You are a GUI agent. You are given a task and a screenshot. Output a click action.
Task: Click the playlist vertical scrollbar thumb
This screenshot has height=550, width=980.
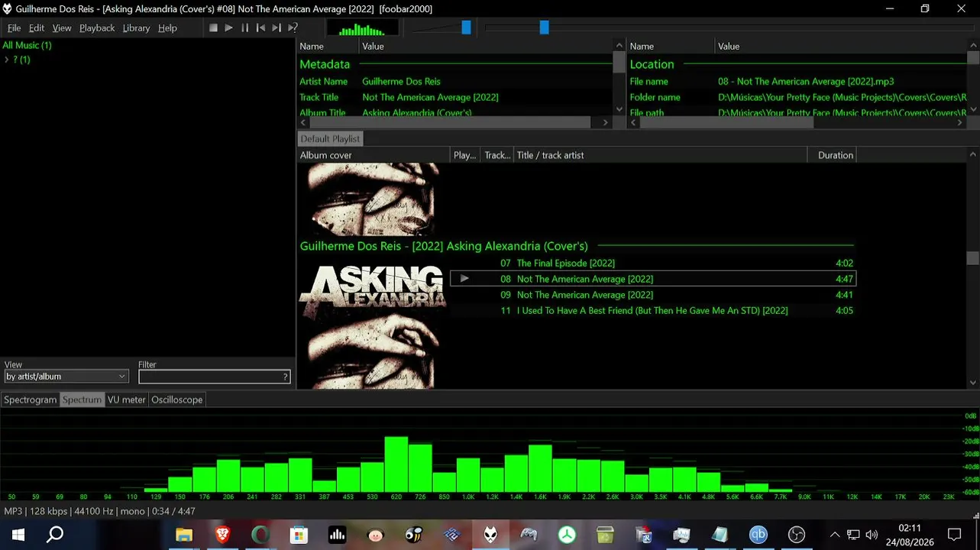pyautogui.click(x=972, y=258)
